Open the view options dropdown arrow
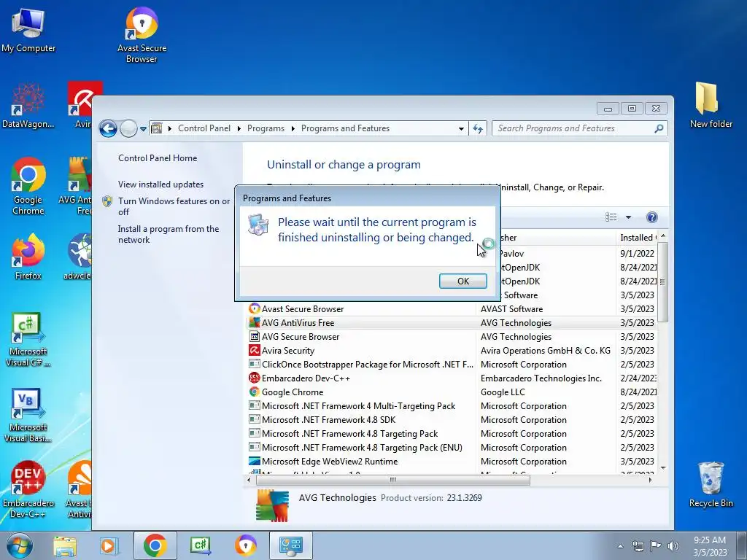The width and height of the screenshot is (747, 560). [x=628, y=217]
